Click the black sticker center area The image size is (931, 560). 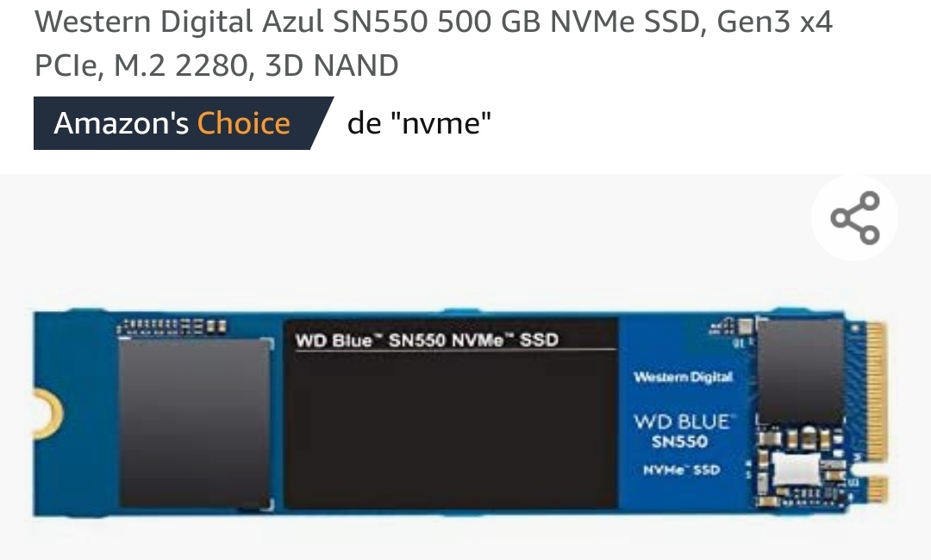451,429
